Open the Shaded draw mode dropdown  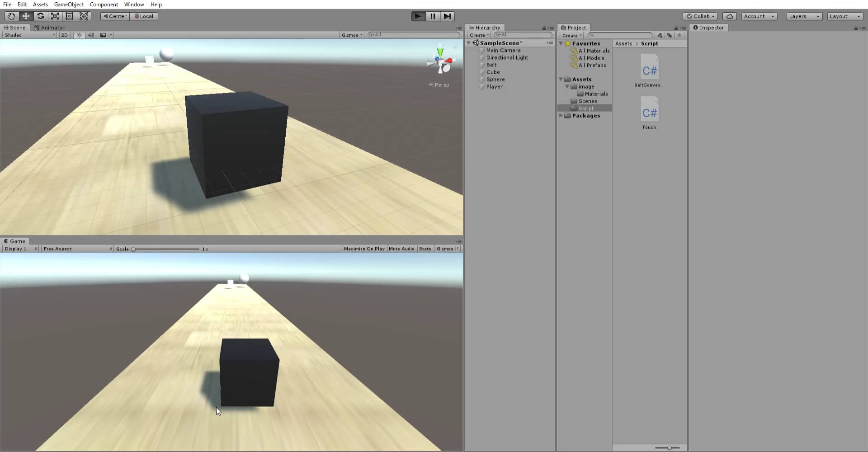[x=28, y=35]
